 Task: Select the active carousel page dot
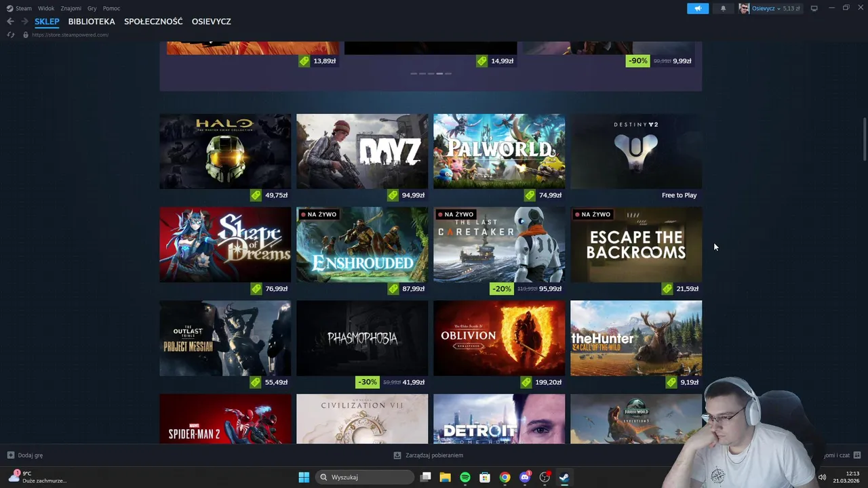pos(439,73)
